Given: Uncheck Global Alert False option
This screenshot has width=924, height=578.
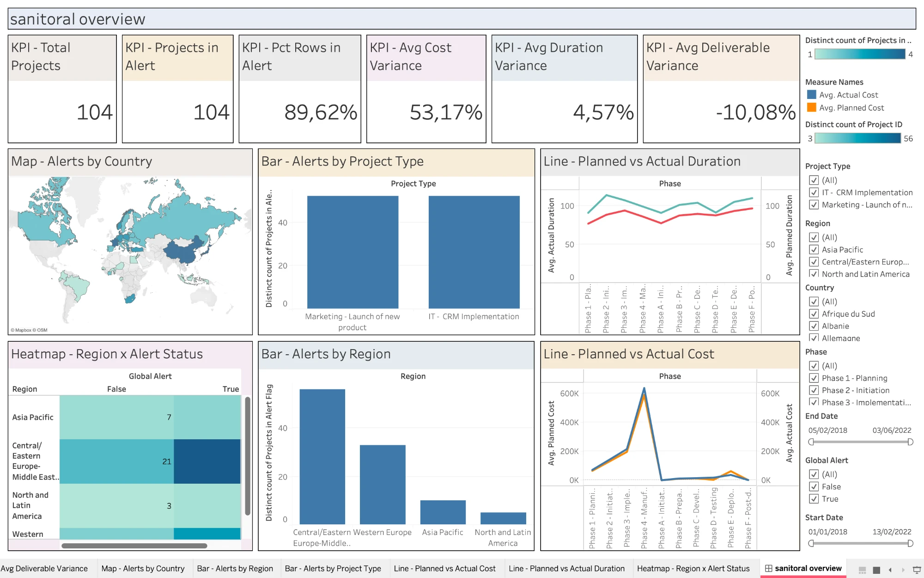Looking at the screenshot, I should click(x=814, y=486).
